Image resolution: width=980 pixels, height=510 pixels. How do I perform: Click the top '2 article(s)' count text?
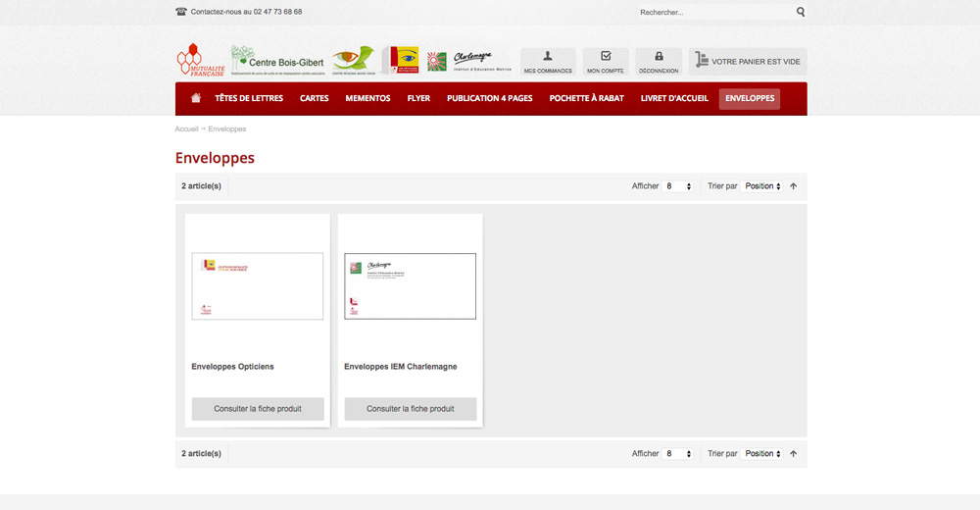201,186
